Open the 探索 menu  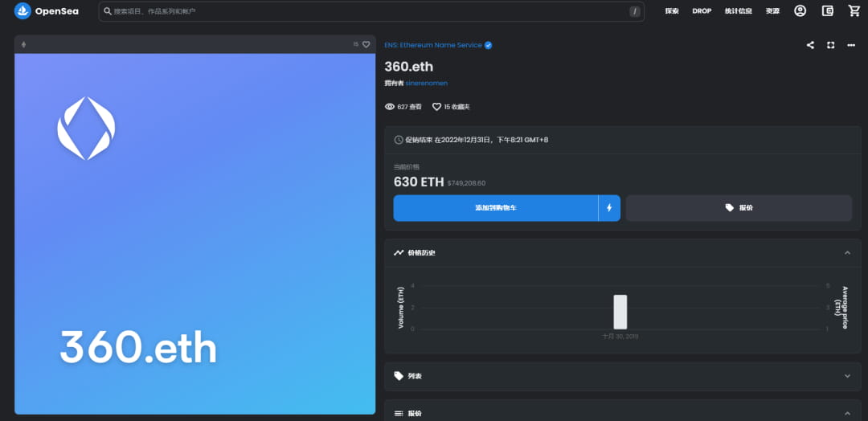pos(672,11)
